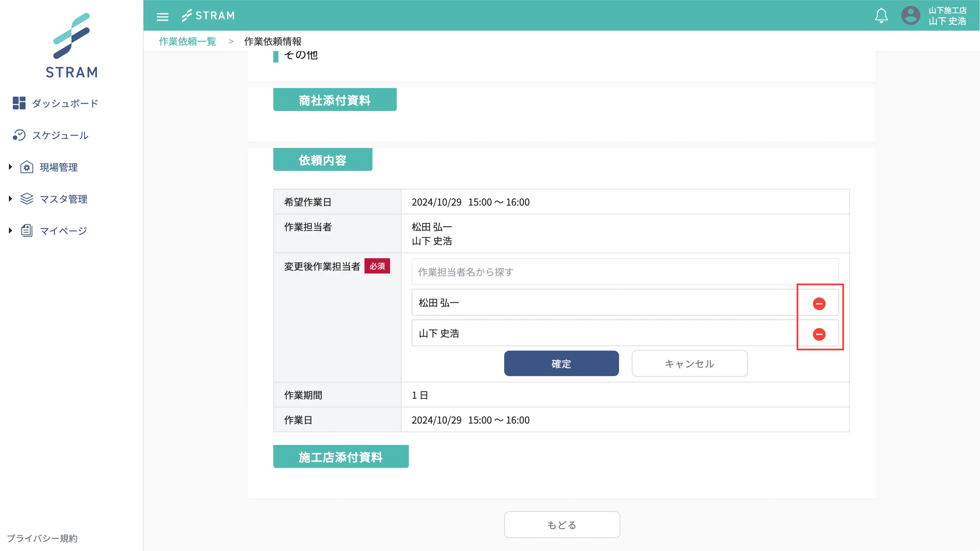The image size is (980, 551).
Task: Open スケジュール from the sidebar
Action: point(60,135)
